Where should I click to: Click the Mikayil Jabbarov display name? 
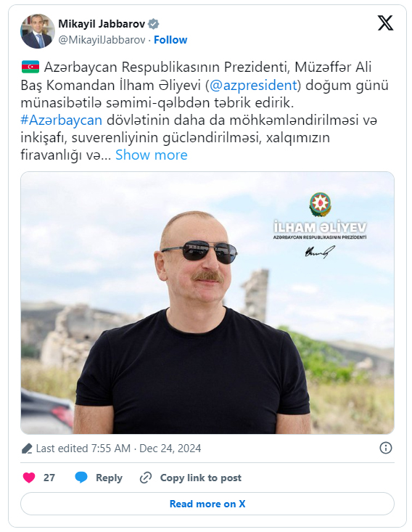(102, 24)
